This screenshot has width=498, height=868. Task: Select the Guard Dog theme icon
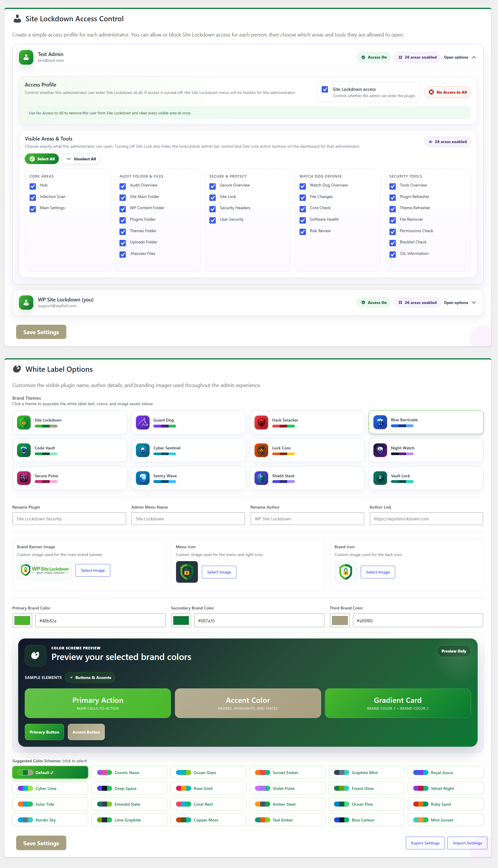coord(143,423)
